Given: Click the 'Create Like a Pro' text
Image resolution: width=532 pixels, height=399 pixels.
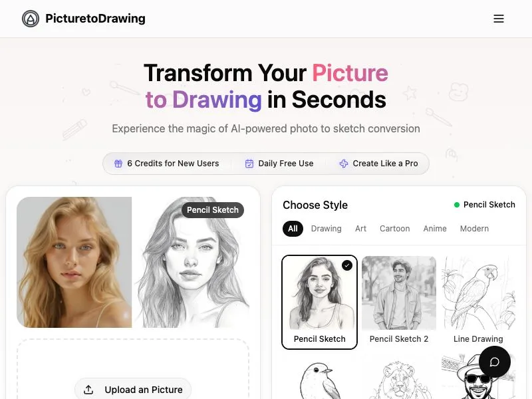Looking at the screenshot, I should [385, 164].
